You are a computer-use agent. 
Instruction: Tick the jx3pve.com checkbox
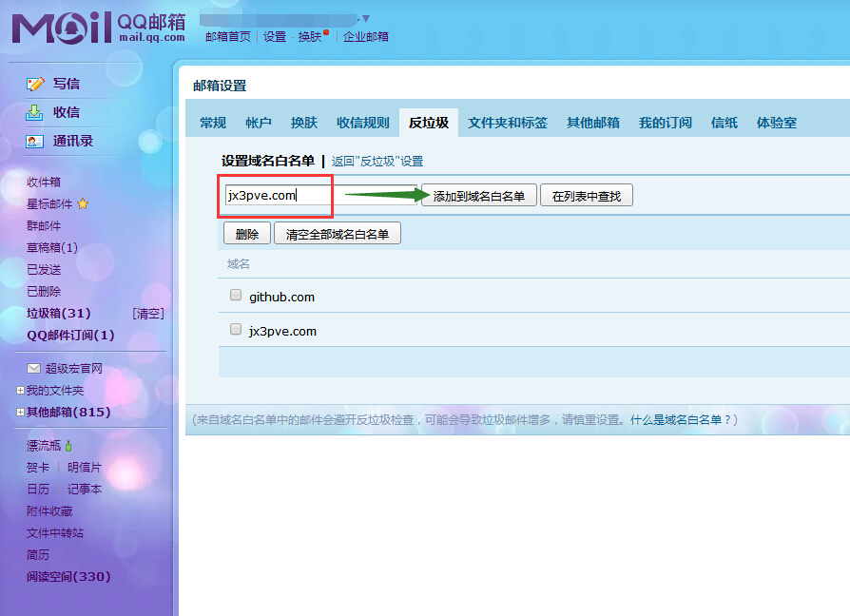click(236, 330)
